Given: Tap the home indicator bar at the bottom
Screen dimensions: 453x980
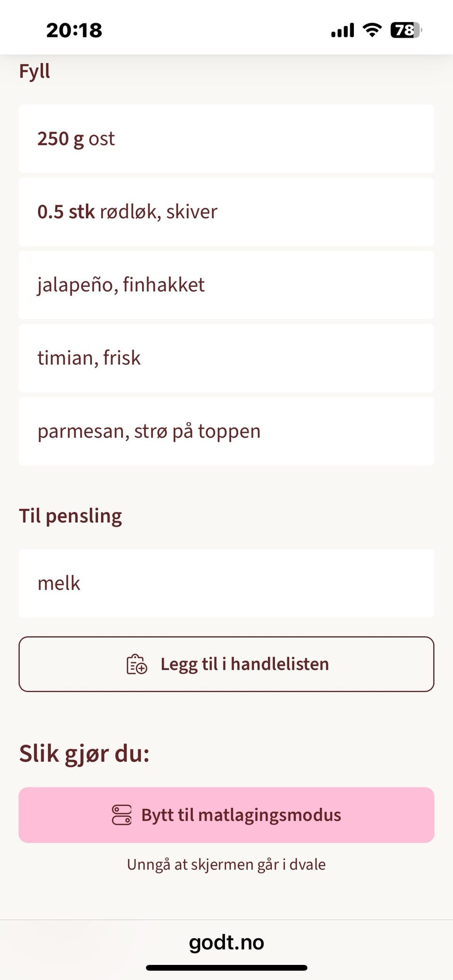Looking at the screenshot, I should tap(226, 968).
